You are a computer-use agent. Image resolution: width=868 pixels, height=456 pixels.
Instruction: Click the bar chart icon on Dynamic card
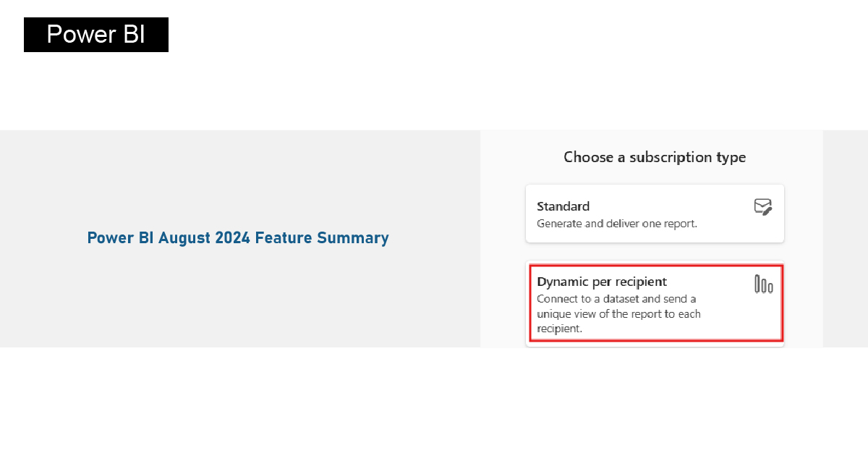coord(764,284)
